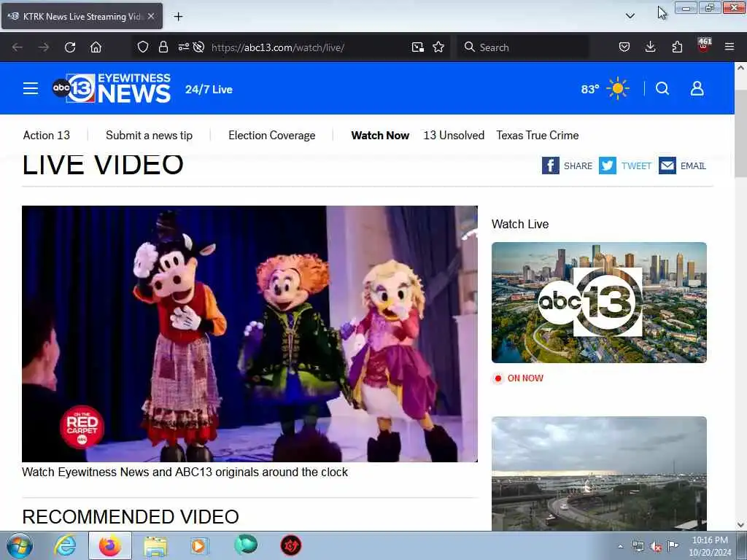The height and width of the screenshot is (560, 747).
Task: Open the Action 13 menu item
Action: click(x=47, y=135)
